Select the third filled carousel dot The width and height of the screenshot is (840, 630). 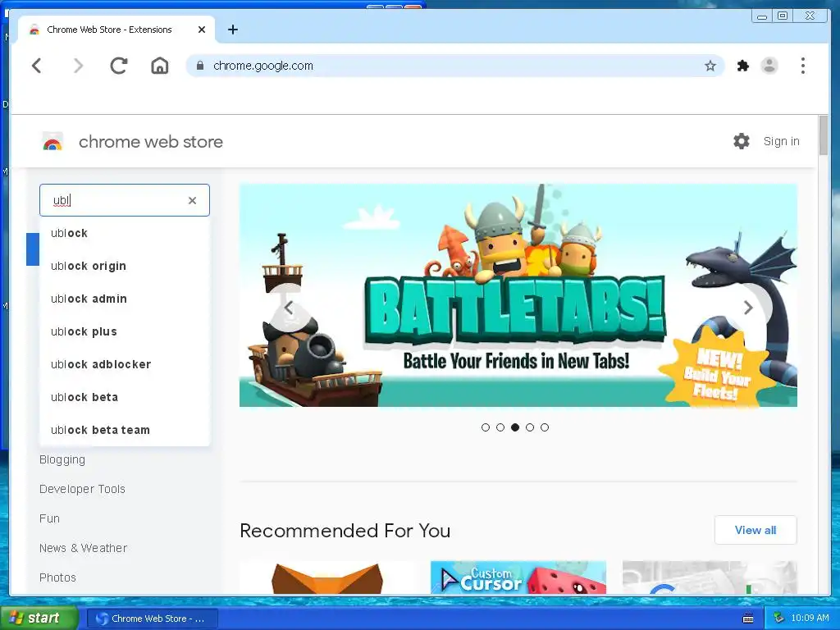[x=515, y=427]
